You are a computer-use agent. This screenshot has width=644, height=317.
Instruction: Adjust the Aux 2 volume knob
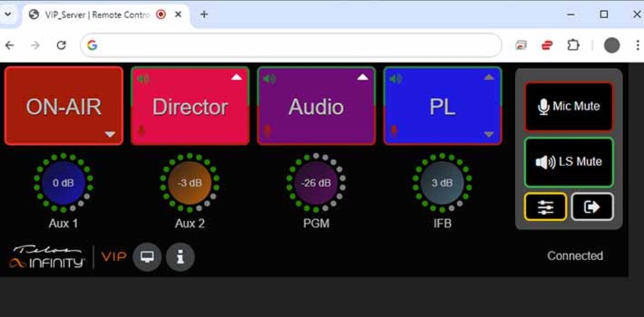coord(190,183)
